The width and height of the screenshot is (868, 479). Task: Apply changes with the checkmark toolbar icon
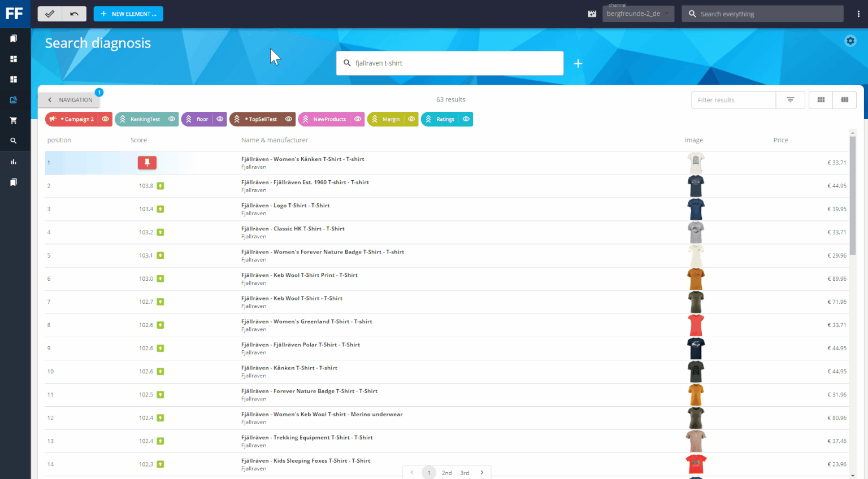(49, 13)
